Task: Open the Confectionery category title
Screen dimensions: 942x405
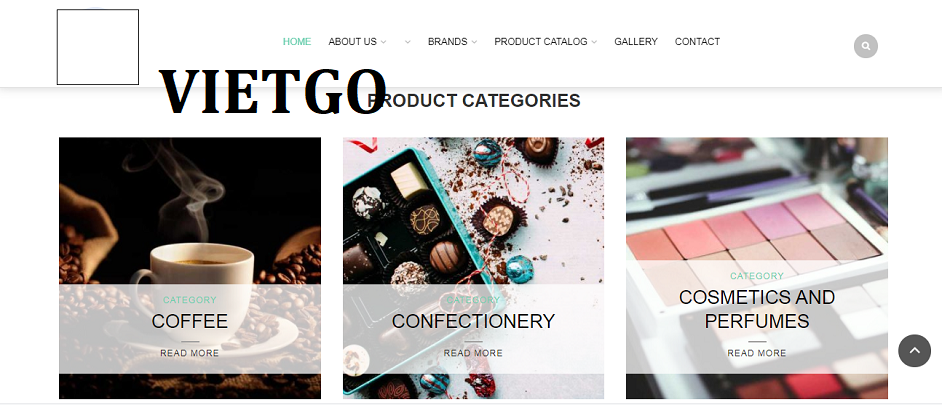Action: 473,321
